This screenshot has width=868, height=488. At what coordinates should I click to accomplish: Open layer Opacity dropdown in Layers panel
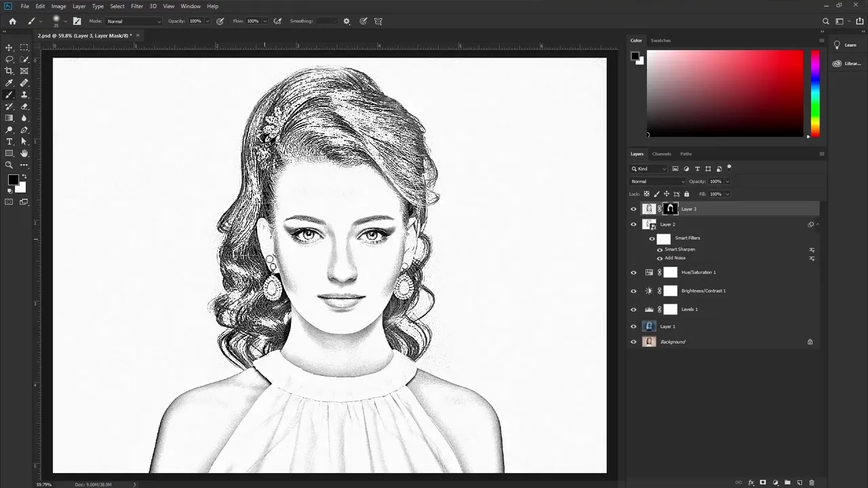point(728,182)
